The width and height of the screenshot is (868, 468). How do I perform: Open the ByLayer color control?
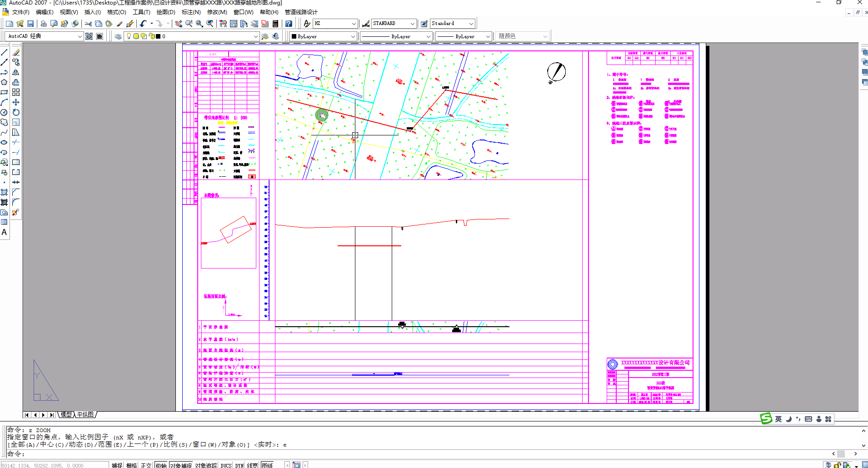[x=353, y=36]
